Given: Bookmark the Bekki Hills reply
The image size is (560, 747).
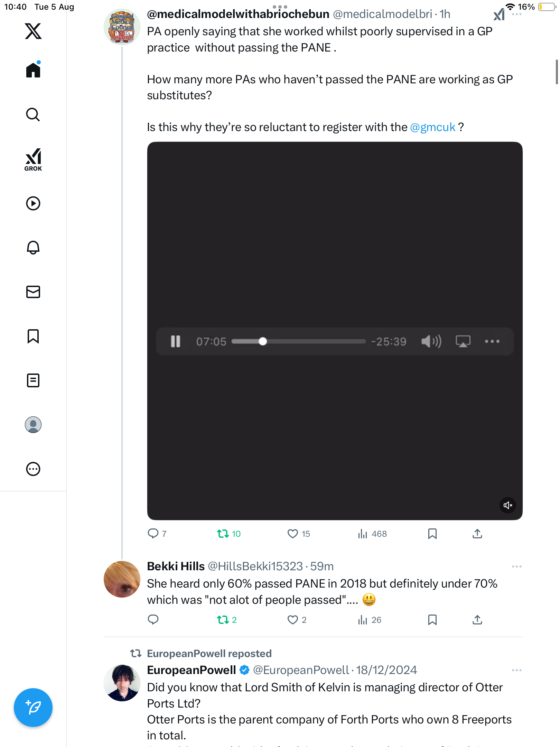Looking at the screenshot, I should [432, 620].
